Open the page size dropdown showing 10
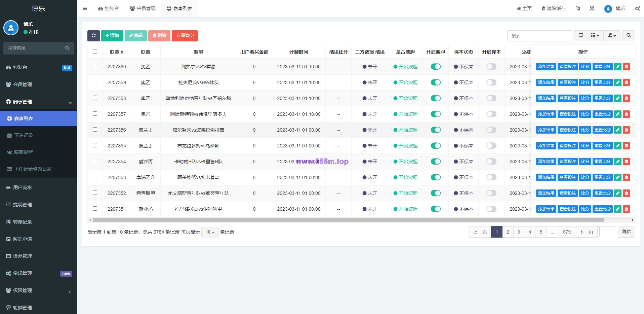Image resolution: width=644 pixels, height=314 pixels. coord(210,232)
